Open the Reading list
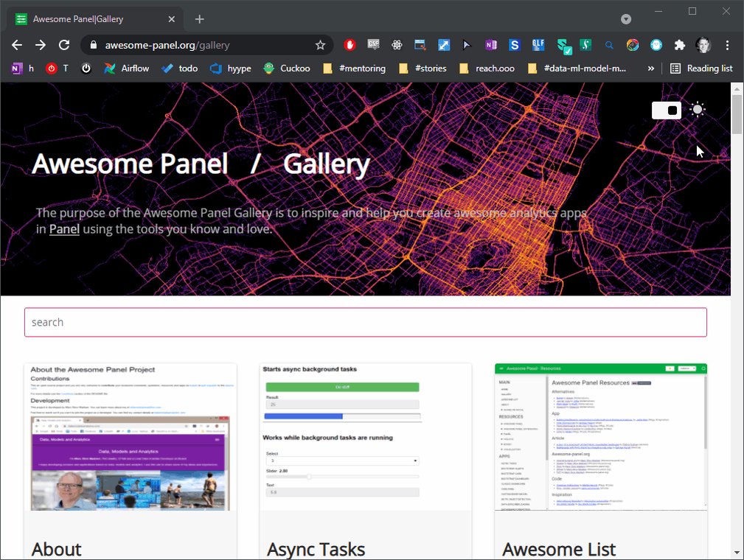 701,69
